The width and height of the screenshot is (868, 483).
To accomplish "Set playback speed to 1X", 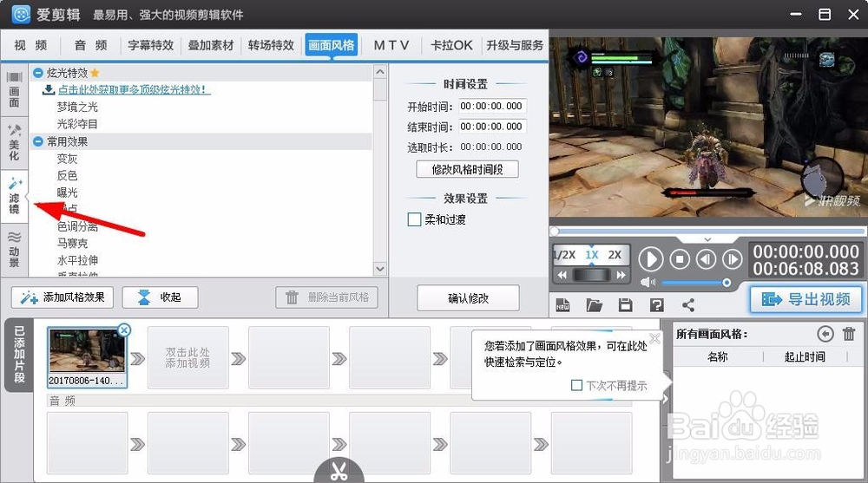I will pos(592,255).
